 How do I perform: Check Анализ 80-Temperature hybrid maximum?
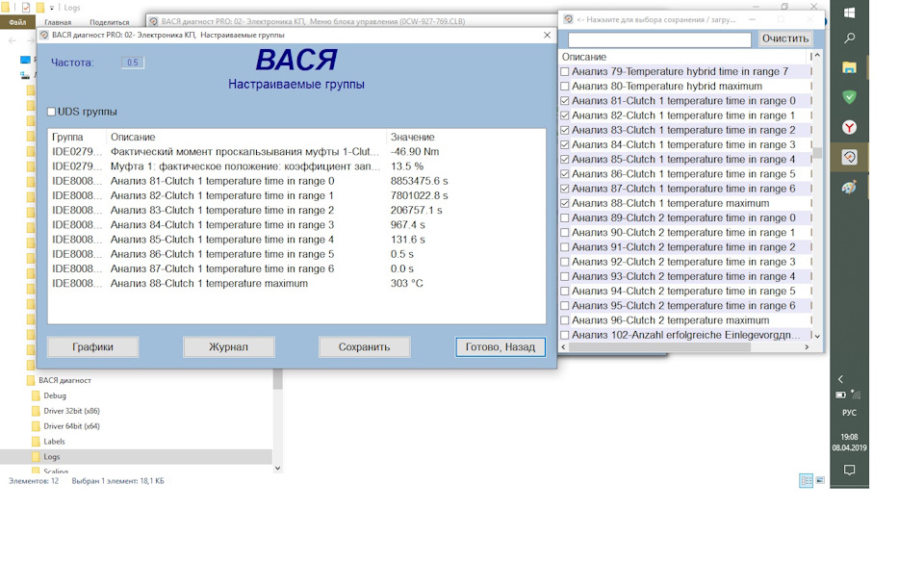[x=565, y=86]
